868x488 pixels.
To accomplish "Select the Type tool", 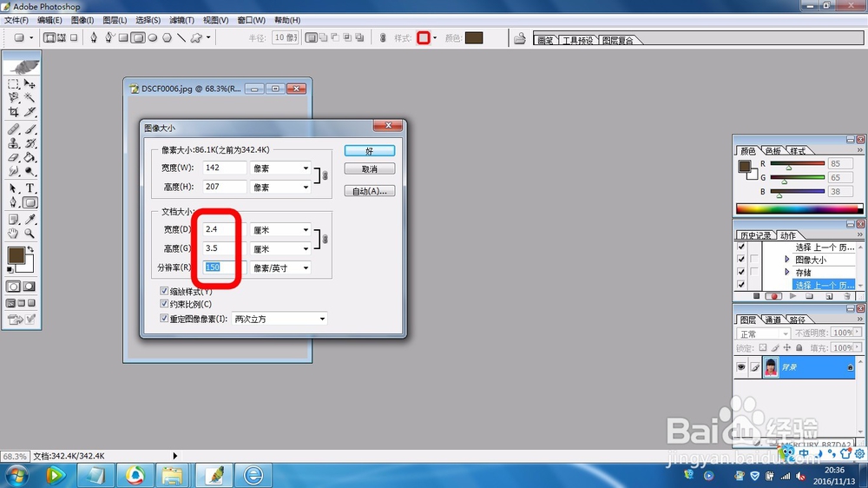I will tap(30, 188).
